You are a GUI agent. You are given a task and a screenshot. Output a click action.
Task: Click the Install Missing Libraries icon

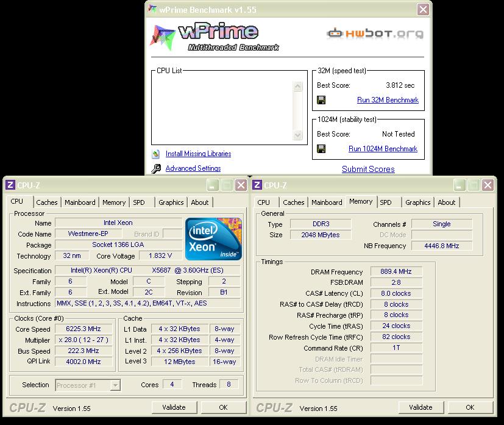coord(156,154)
